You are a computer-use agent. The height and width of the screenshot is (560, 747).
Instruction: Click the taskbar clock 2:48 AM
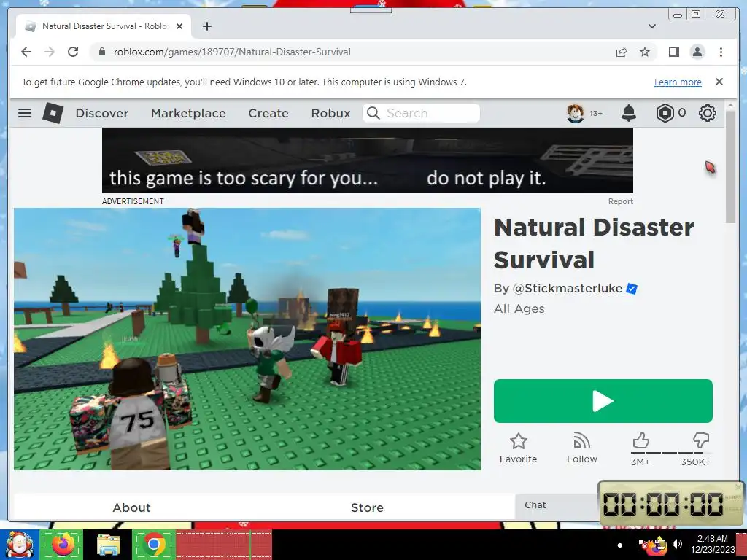click(x=713, y=544)
